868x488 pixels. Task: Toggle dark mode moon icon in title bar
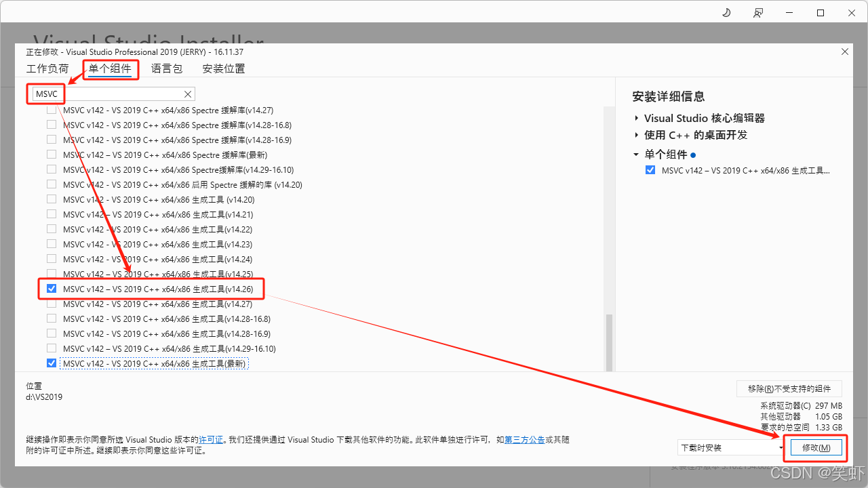(x=726, y=13)
